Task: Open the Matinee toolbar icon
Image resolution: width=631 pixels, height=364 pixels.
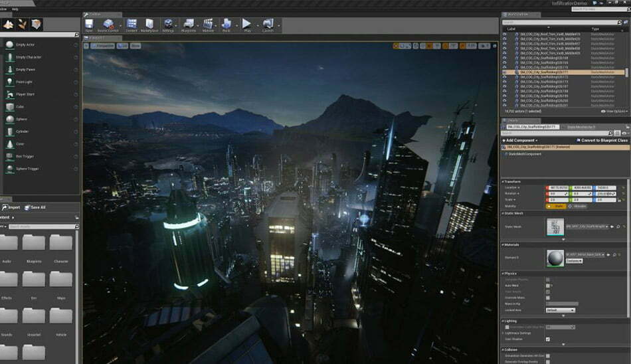Action: (x=208, y=24)
